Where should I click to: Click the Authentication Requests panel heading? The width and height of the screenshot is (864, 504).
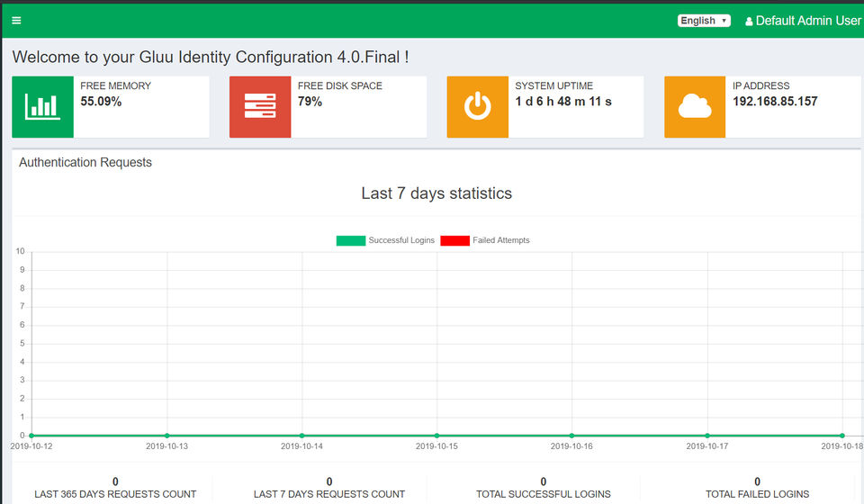click(85, 163)
